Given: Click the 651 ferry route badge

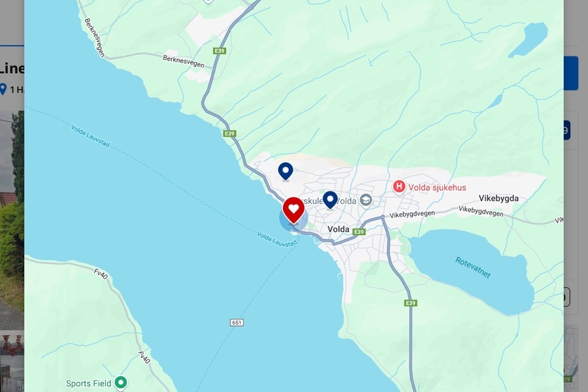Looking at the screenshot, I should coord(237,322).
